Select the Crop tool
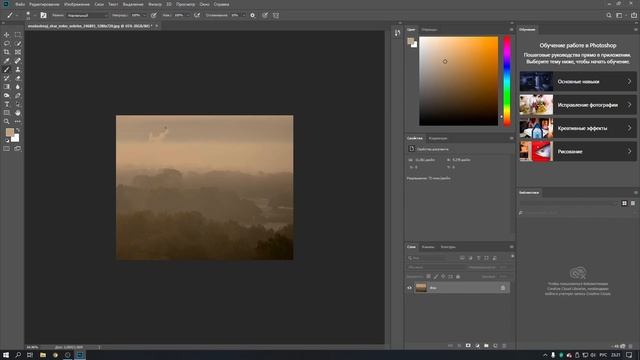 tap(7, 52)
